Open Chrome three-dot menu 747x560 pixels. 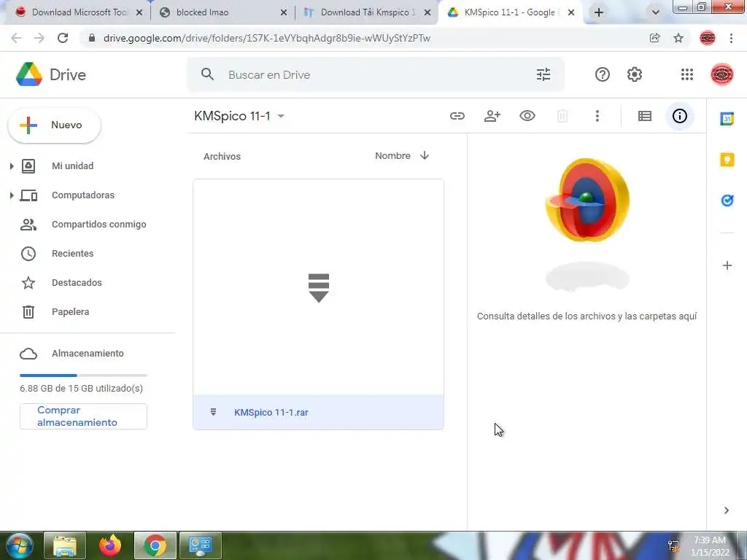(731, 38)
